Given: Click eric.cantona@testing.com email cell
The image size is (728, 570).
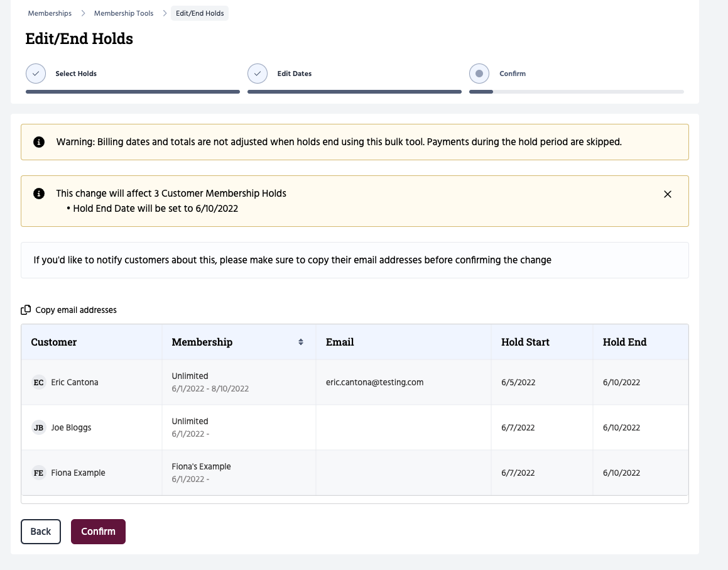Looking at the screenshot, I should pos(374,382).
